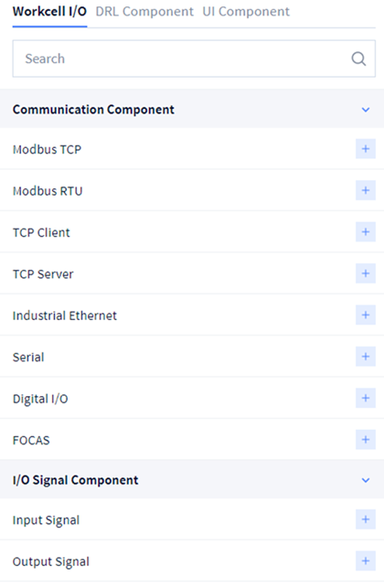Add a Modbus TCP component

point(365,149)
